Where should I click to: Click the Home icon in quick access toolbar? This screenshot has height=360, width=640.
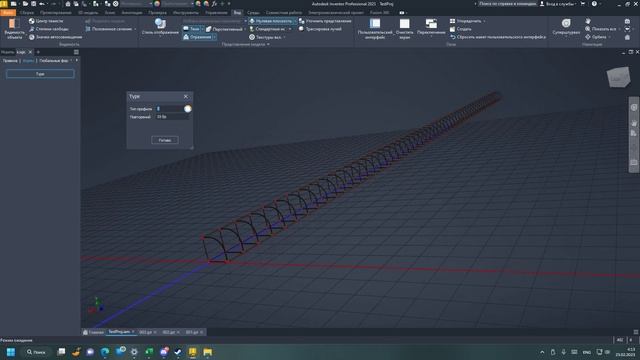[x=68, y=4]
